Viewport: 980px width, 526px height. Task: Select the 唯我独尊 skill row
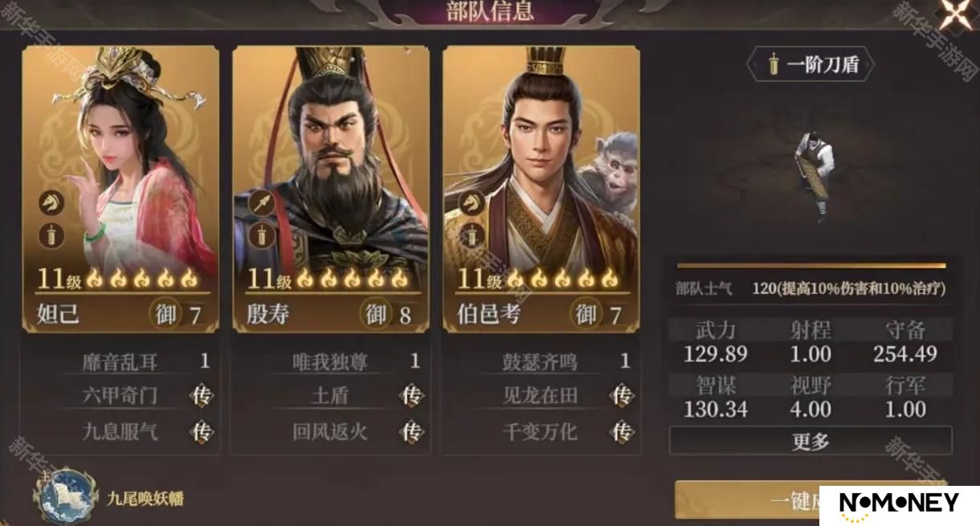(345, 361)
